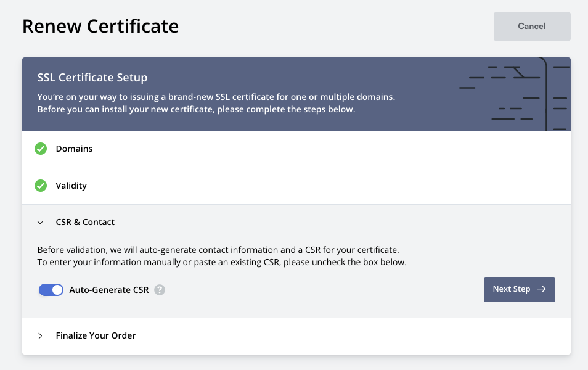Viewport: 588px width, 370px height.
Task: Click the Auto-Generate CSR label text
Action: click(x=109, y=290)
